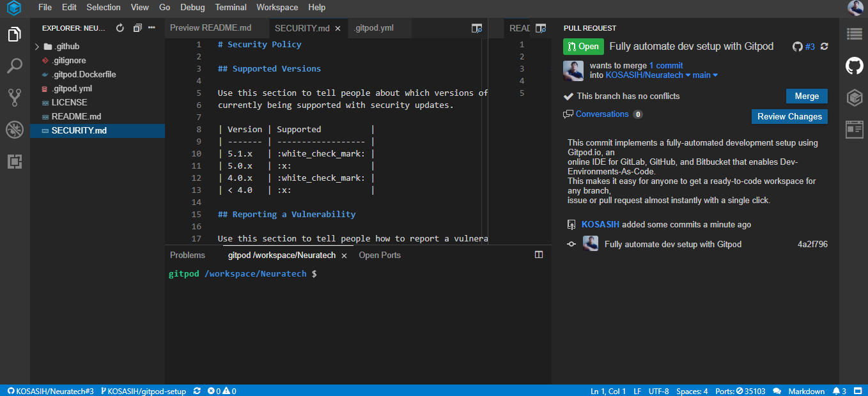Image resolution: width=868 pixels, height=396 pixels.
Task: Collapse all folders in Explorer
Action: tap(137, 28)
